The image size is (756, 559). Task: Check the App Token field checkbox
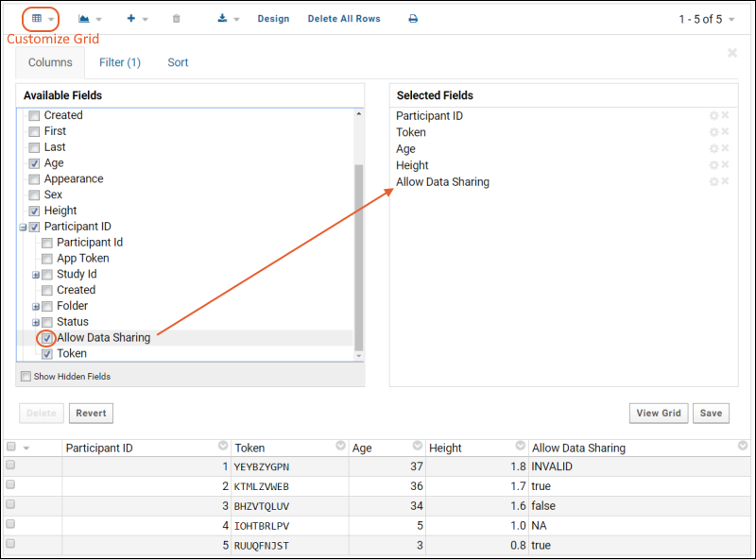pos(46,259)
